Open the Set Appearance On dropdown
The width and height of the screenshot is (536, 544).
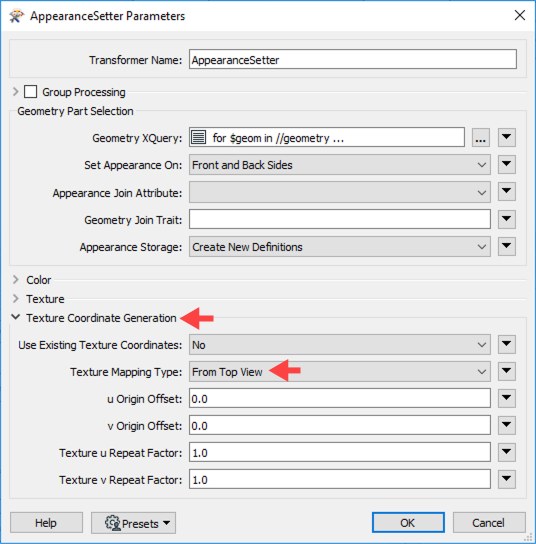click(340, 165)
